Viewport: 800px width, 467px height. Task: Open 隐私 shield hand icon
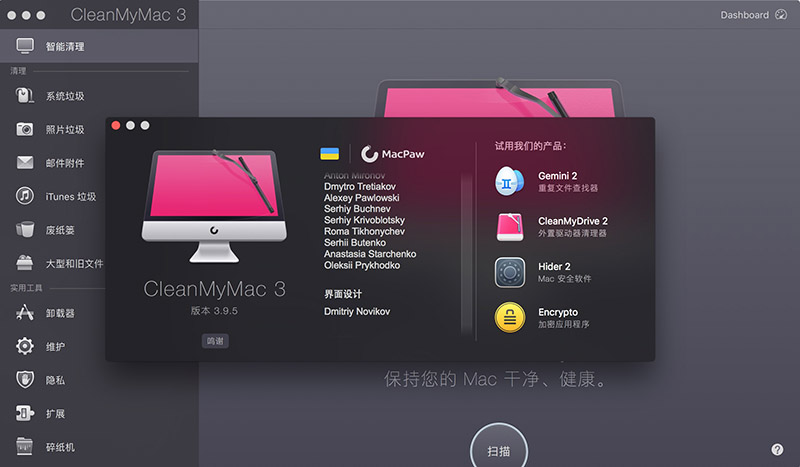[x=24, y=380]
